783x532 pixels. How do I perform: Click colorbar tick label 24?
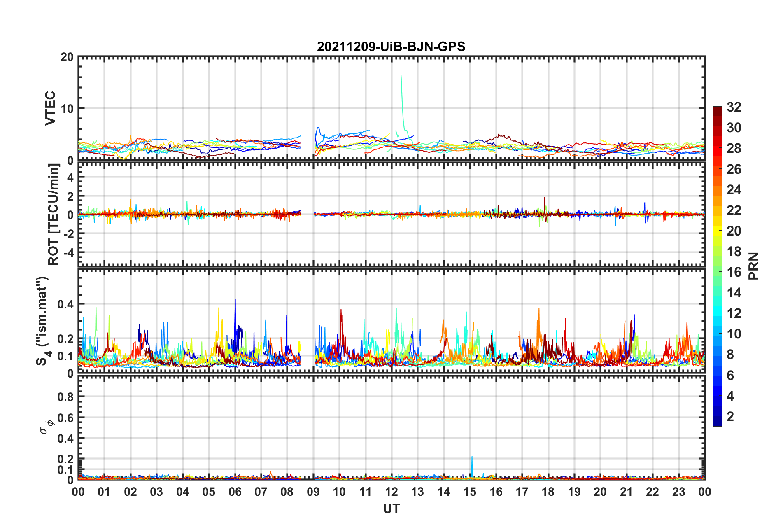(x=734, y=189)
